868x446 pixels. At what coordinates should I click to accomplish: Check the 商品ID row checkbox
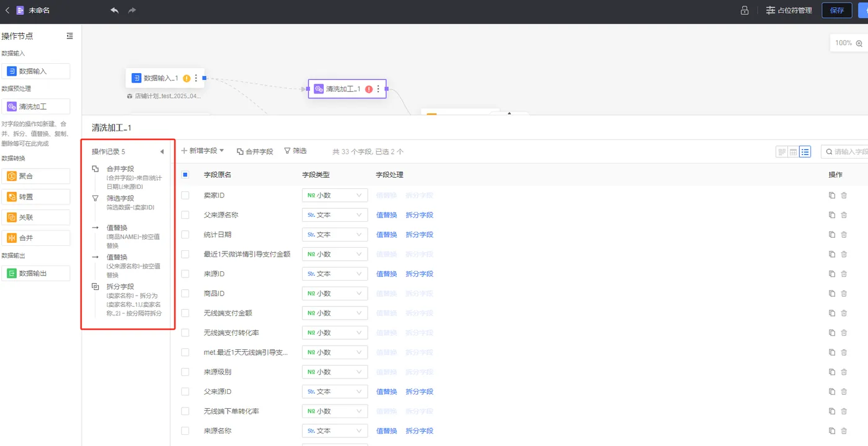click(x=185, y=294)
